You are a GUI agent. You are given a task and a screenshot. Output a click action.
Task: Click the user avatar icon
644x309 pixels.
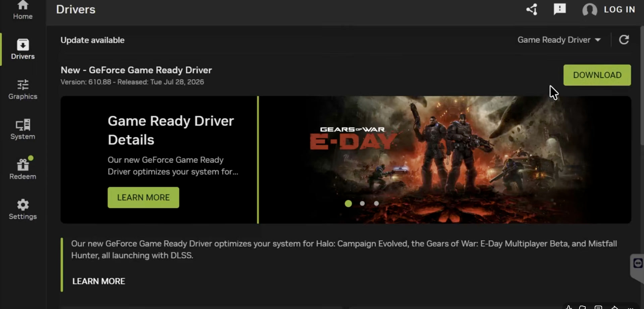pos(590,10)
